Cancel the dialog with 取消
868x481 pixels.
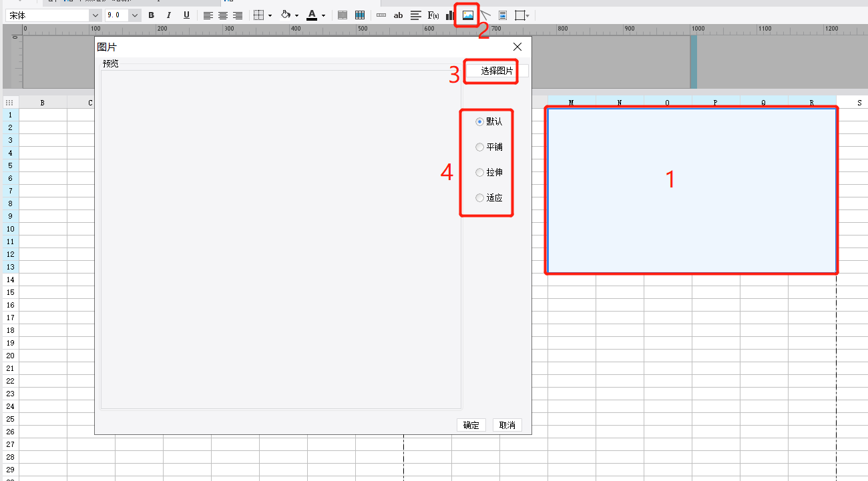(x=507, y=425)
